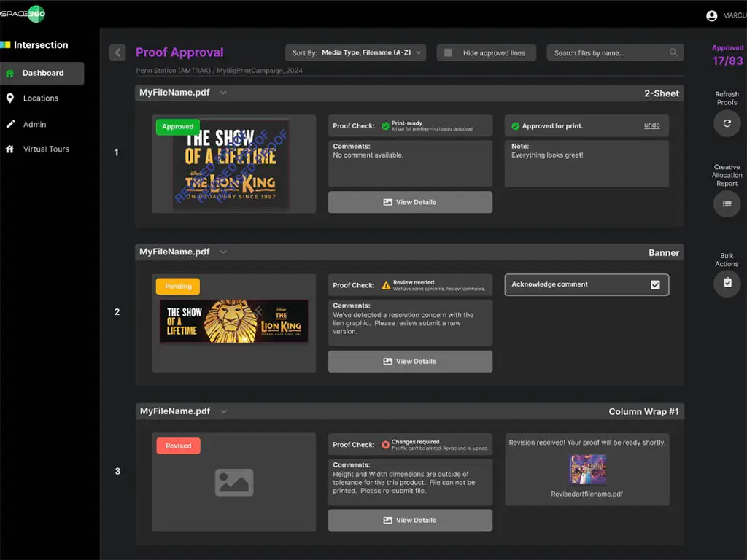
Task: Go to Locations in the sidebar
Action: point(41,98)
